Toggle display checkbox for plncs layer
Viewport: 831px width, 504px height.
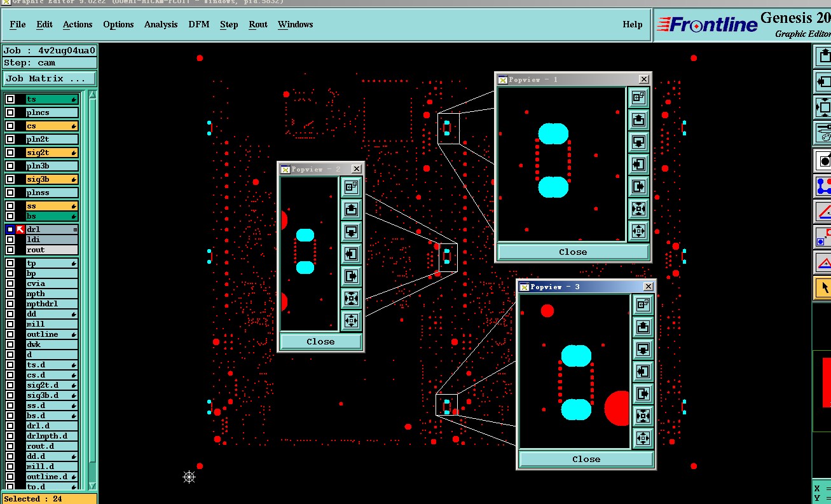coord(10,112)
